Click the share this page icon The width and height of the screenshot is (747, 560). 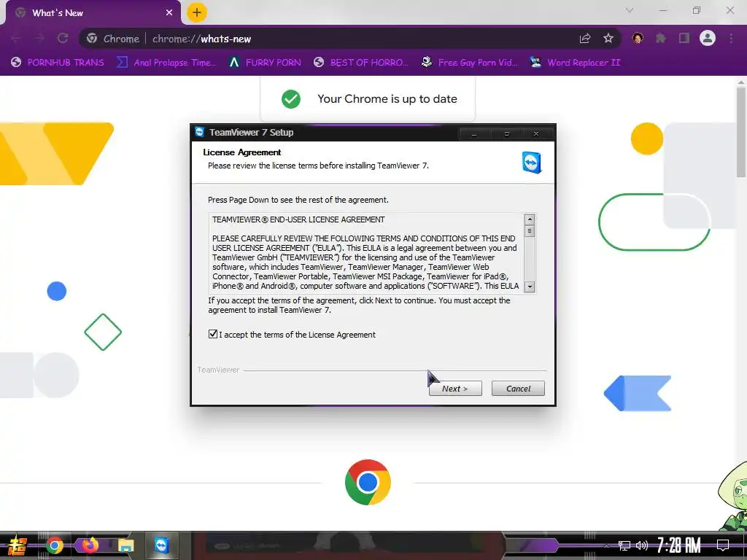(x=585, y=39)
